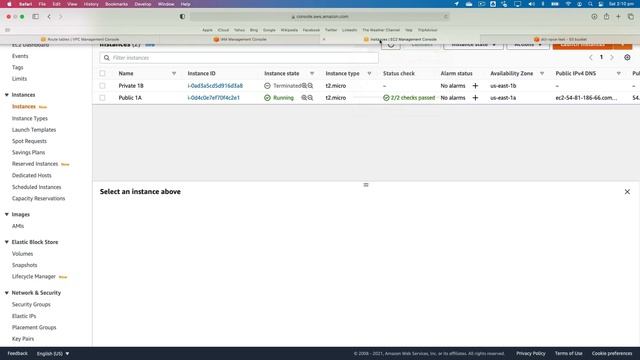Image resolution: width=640 pixels, height=360 pixels.
Task: Open the table preferences gear icon
Action: pos(627,58)
